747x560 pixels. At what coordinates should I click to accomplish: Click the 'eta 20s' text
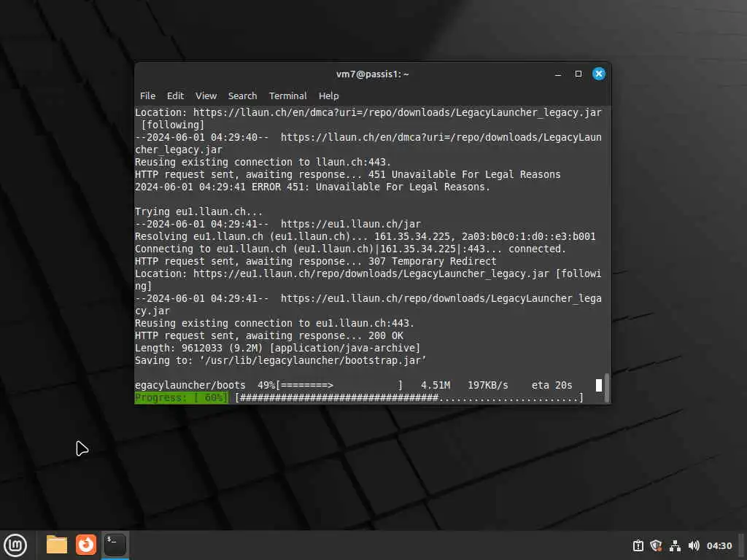tap(551, 385)
